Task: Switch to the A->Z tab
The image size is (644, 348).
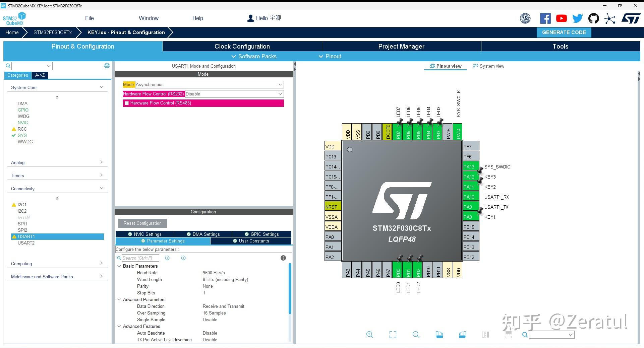Action: [40, 75]
